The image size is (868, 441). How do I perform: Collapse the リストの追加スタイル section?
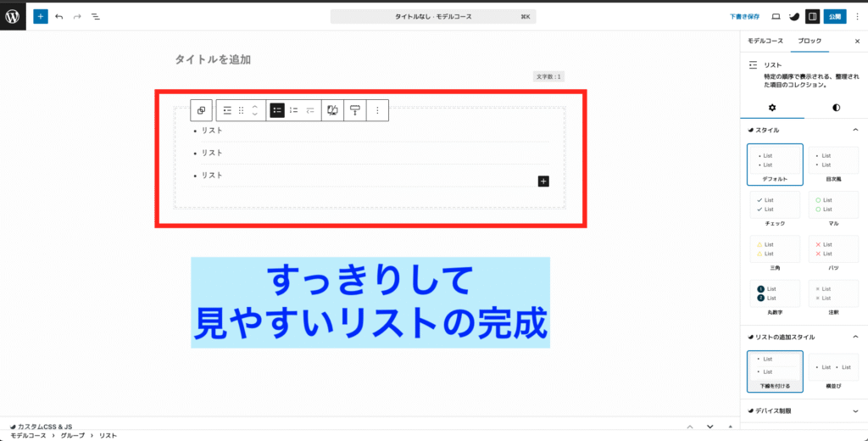[x=854, y=337]
